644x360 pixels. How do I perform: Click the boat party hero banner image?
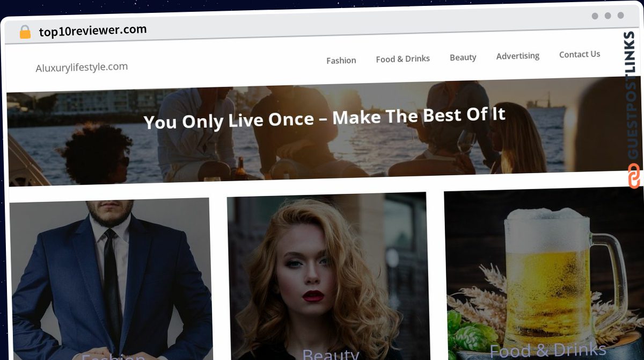(x=324, y=131)
